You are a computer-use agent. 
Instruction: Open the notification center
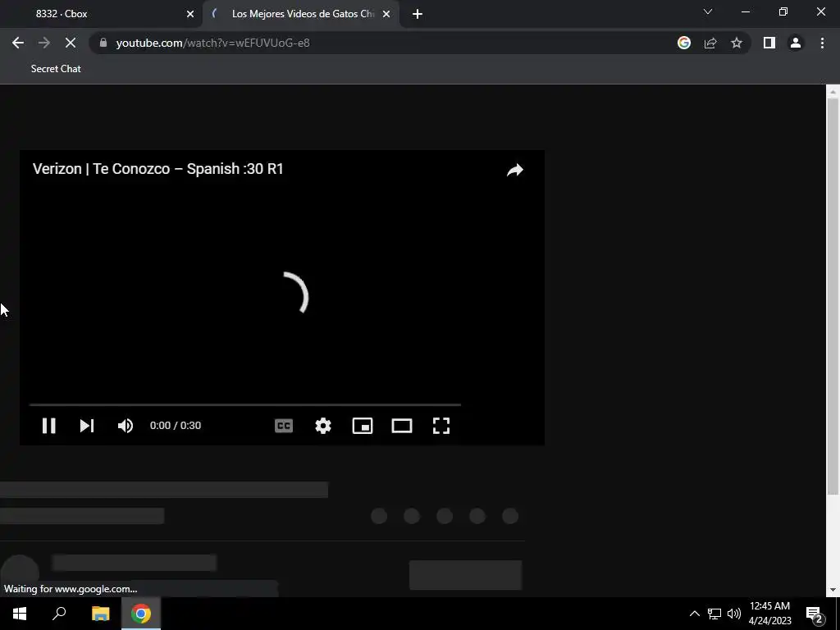(815, 614)
